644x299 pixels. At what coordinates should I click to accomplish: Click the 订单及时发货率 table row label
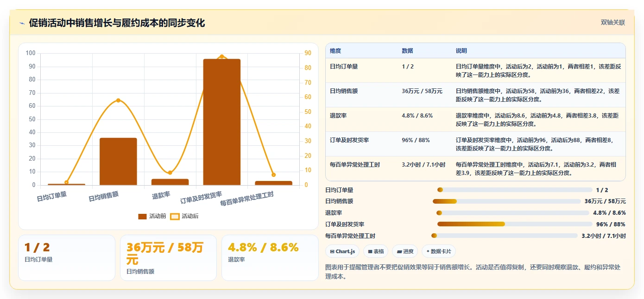pyautogui.click(x=349, y=140)
